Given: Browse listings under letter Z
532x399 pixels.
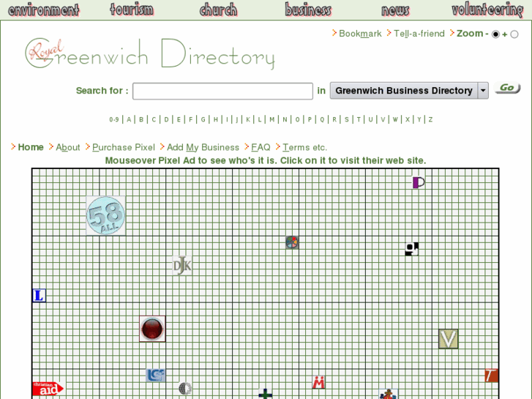Looking at the screenshot, I should [x=430, y=119].
